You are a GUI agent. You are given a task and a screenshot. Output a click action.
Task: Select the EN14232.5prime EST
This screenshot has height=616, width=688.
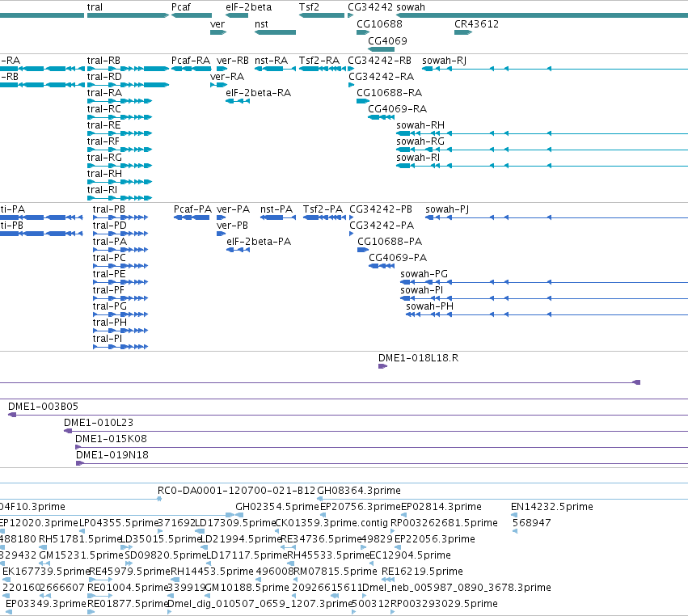(x=514, y=515)
